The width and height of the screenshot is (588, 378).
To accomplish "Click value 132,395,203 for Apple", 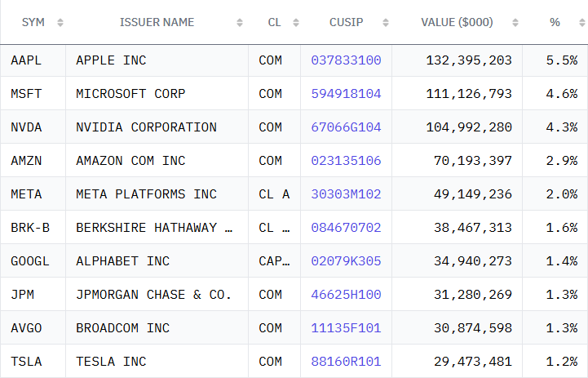I will [469, 60].
